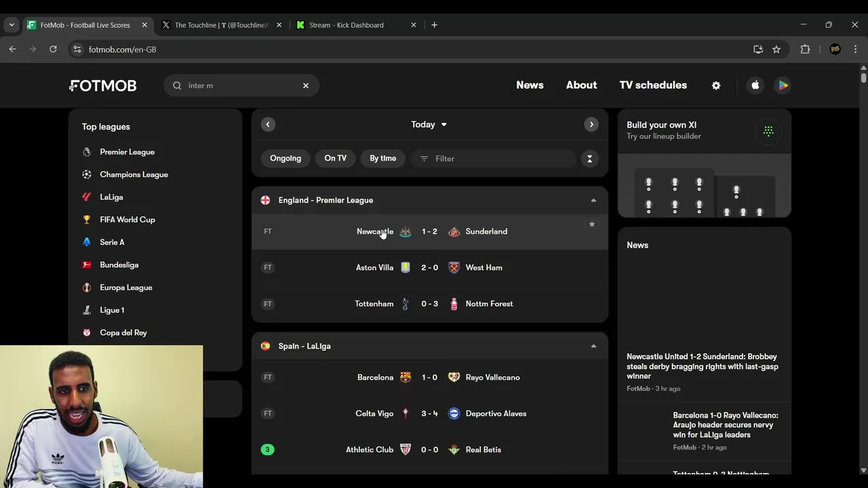
Task: Click the Aston Villa club crest
Action: click(x=406, y=268)
